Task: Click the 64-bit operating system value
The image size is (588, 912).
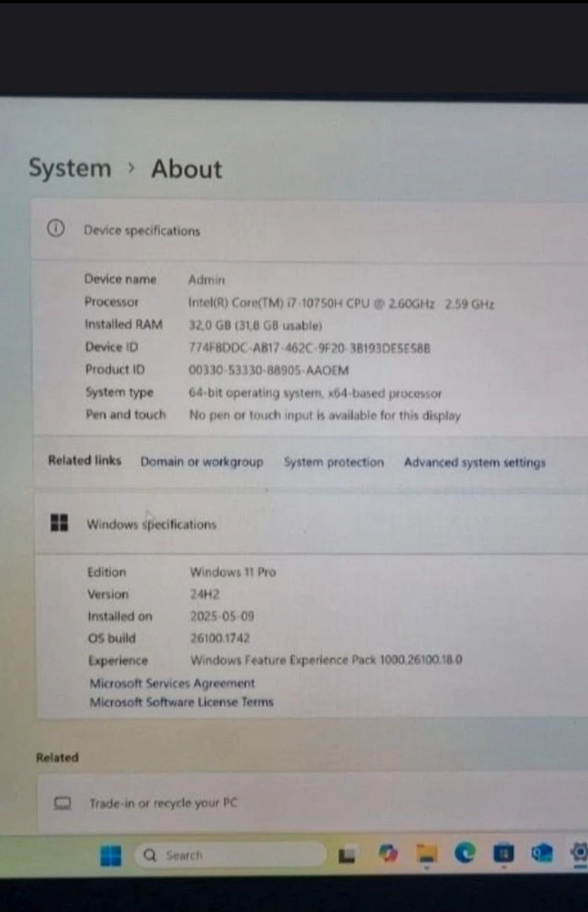Action: 315,393
